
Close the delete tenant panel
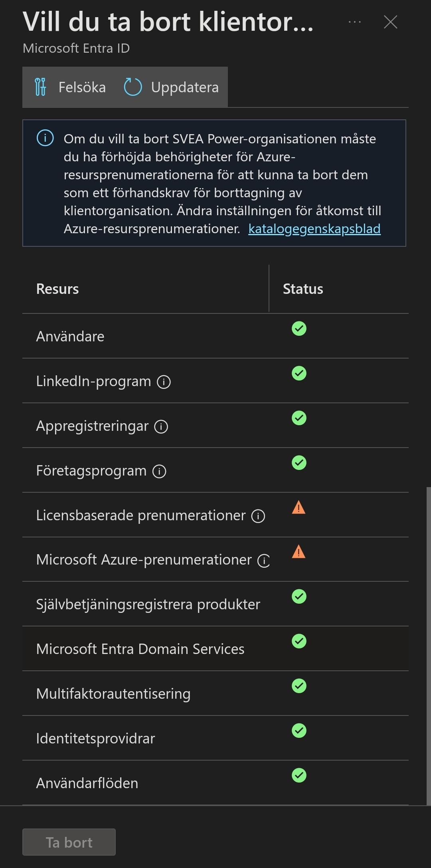point(390,22)
